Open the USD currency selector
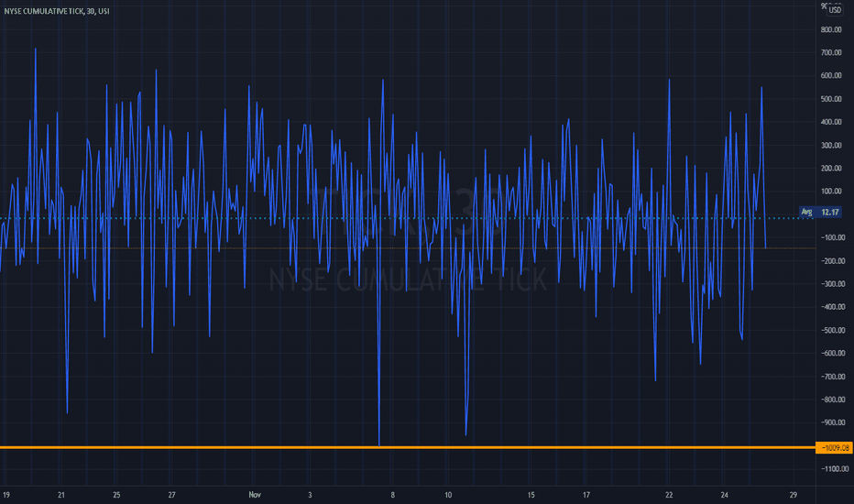Image resolution: width=854 pixels, height=504 pixels. [x=835, y=10]
